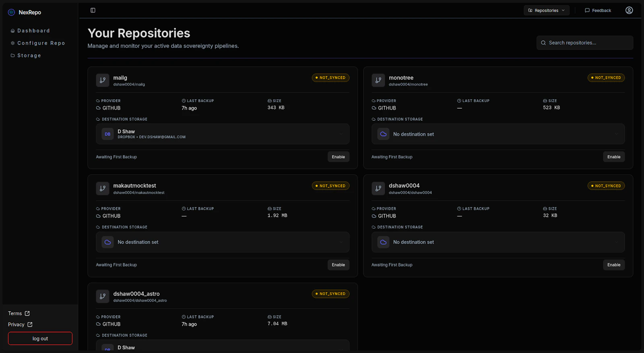Click the cloud icon in dshaw0004 destination
Viewport: 644px width, 353px height.
[383, 242]
